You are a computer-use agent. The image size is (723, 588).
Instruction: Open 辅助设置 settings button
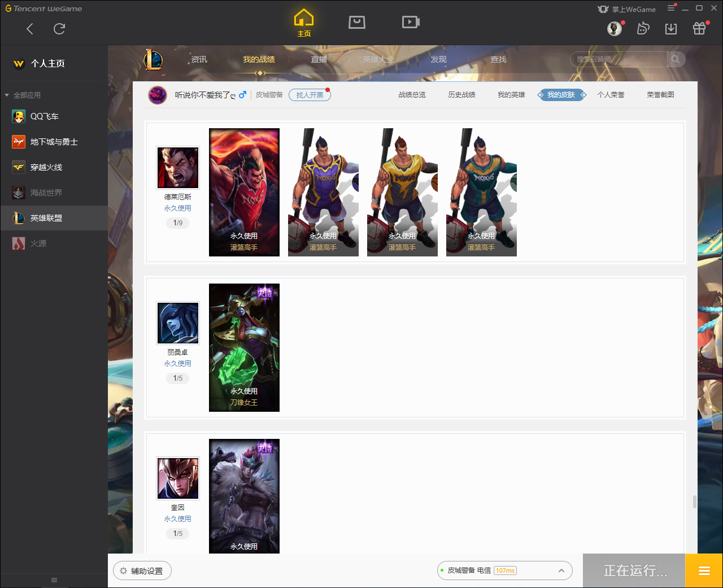(x=142, y=571)
